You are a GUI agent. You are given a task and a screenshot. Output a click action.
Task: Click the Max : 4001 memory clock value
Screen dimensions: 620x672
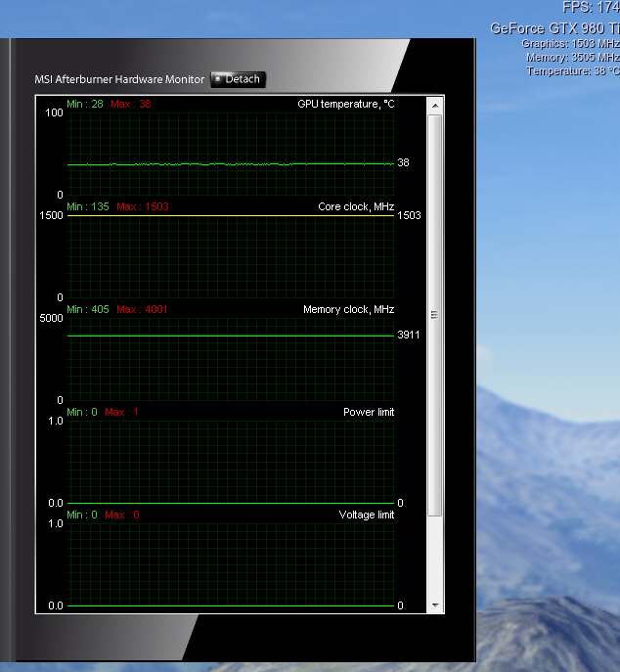click(142, 309)
